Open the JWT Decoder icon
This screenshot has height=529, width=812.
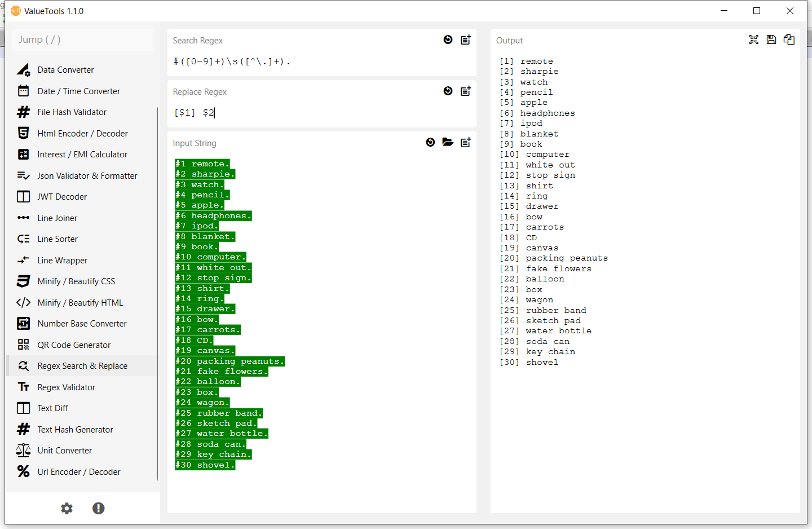23,197
